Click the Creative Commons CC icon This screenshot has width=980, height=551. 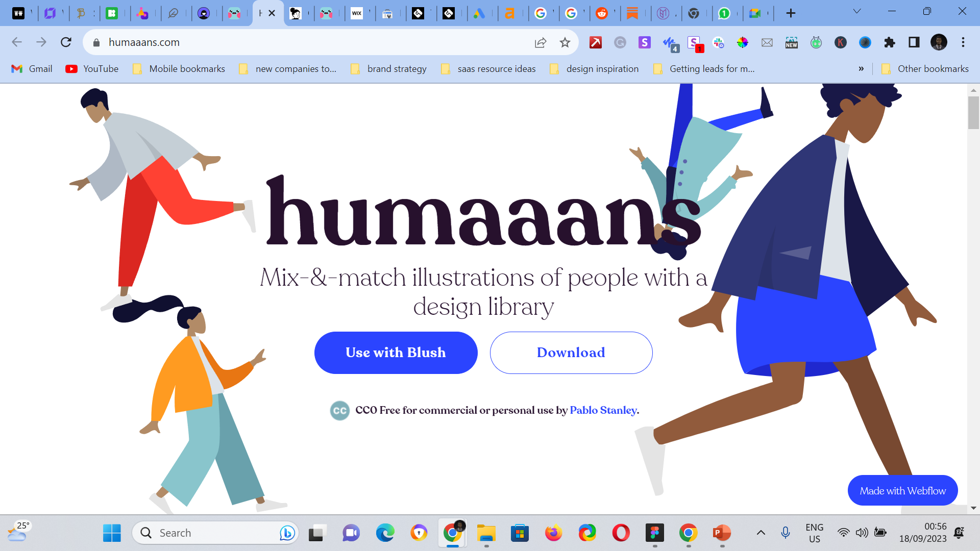click(339, 411)
